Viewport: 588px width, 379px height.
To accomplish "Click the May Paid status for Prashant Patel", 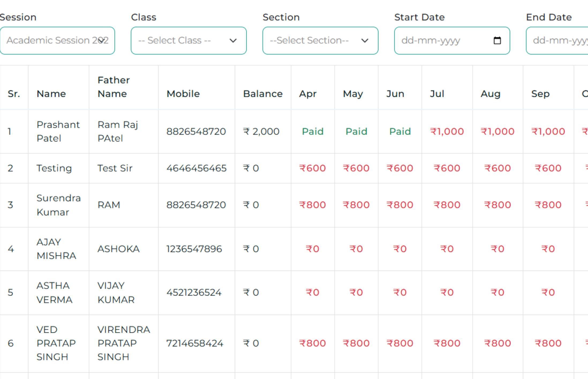I will 356,131.
